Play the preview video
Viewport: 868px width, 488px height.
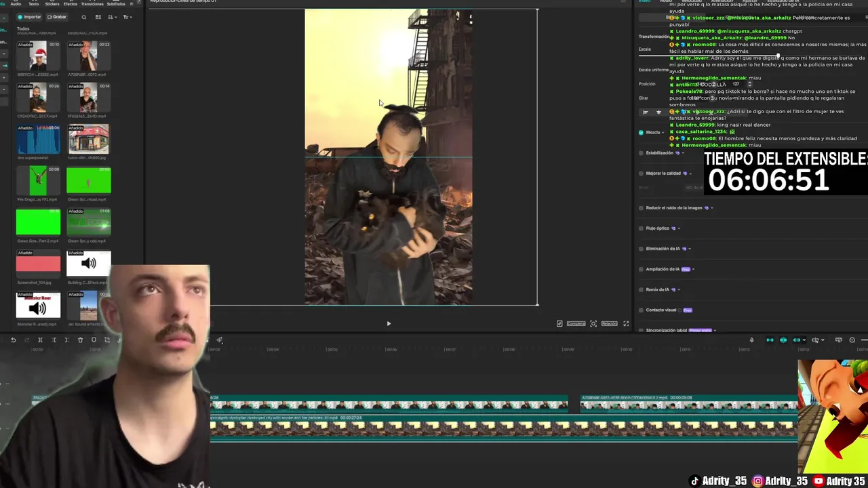click(x=389, y=324)
